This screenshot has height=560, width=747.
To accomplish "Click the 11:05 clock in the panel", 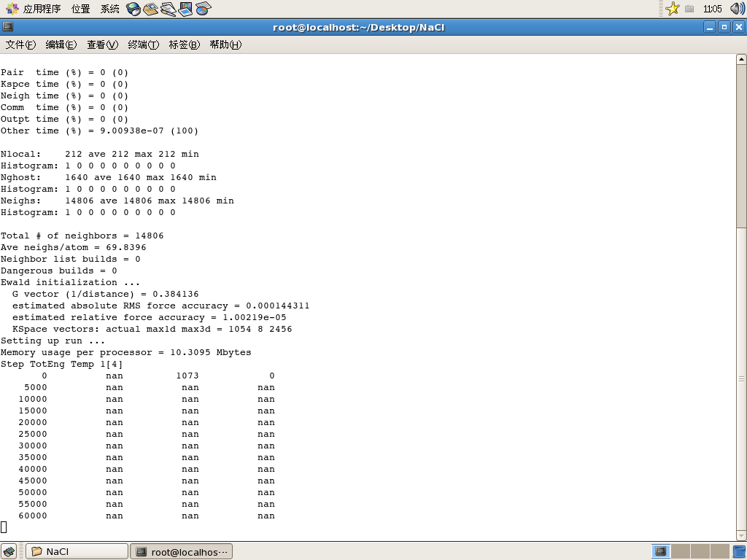I will point(712,9).
